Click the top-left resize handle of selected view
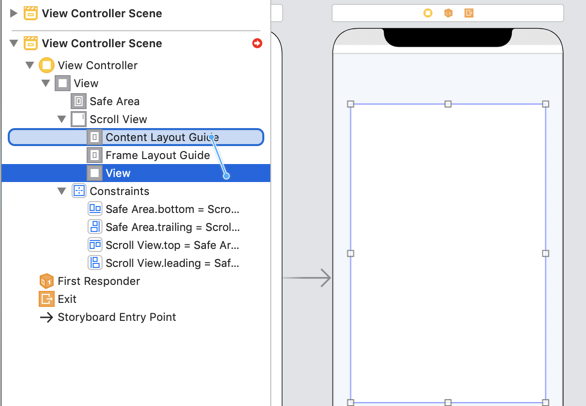Image resolution: width=586 pixels, height=406 pixels. (x=351, y=104)
